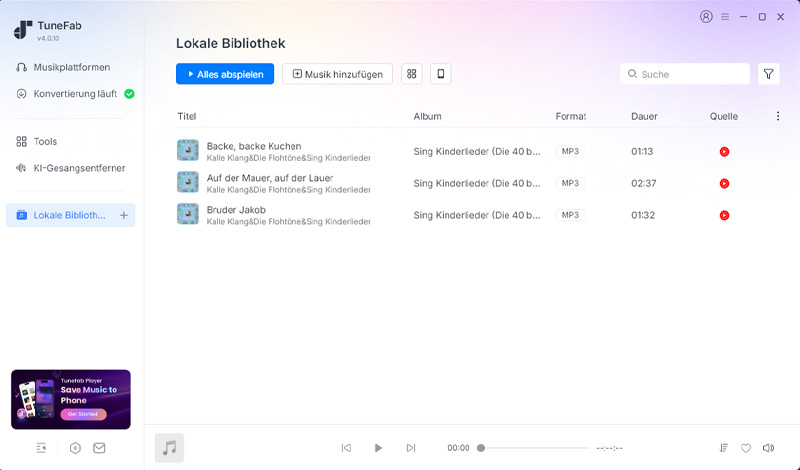
Task: Click the playback progress slider handle
Action: [x=481, y=448]
